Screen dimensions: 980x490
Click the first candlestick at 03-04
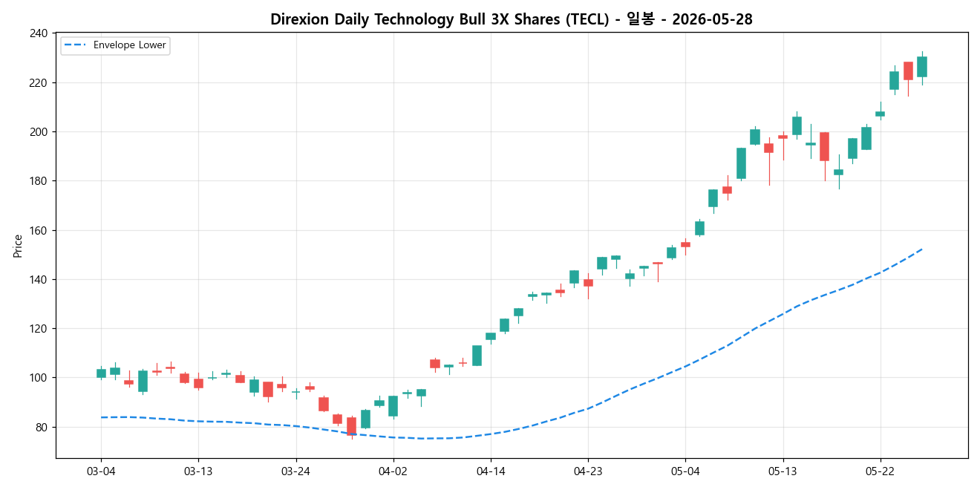[101, 373]
